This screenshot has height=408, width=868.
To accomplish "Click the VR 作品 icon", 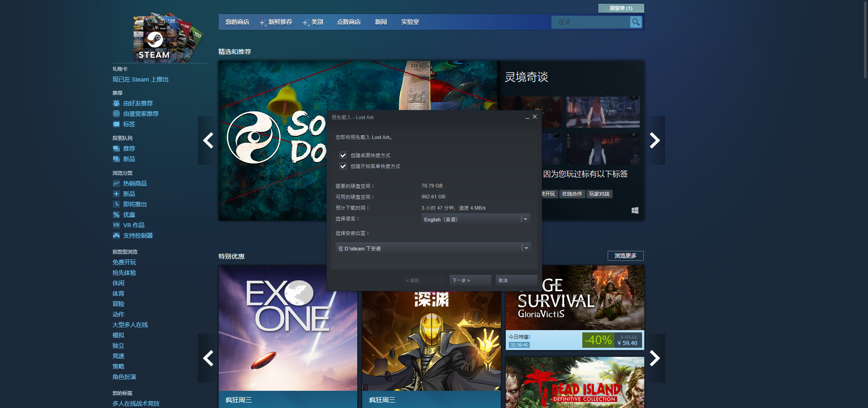I will click(116, 225).
